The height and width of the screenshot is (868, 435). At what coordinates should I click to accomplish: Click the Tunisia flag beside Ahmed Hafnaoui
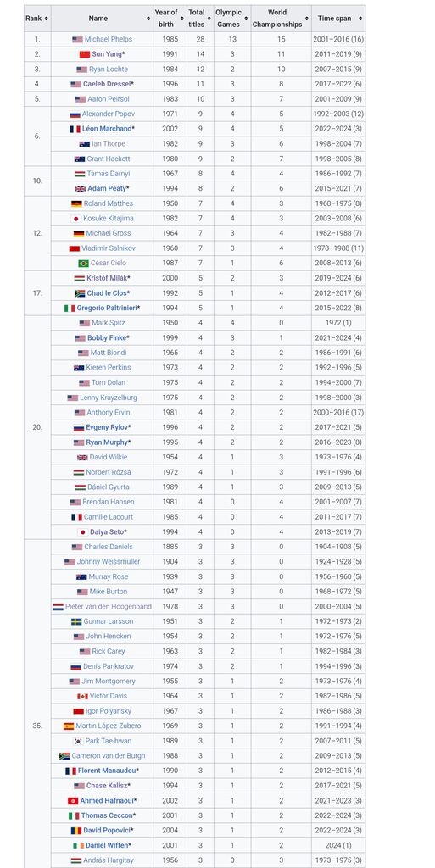coord(73,801)
